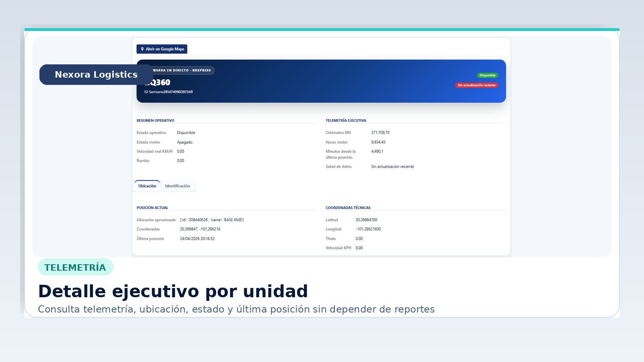Click the Estado motor value 'Apagado'
The image size is (644, 362).
pyautogui.click(x=185, y=142)
